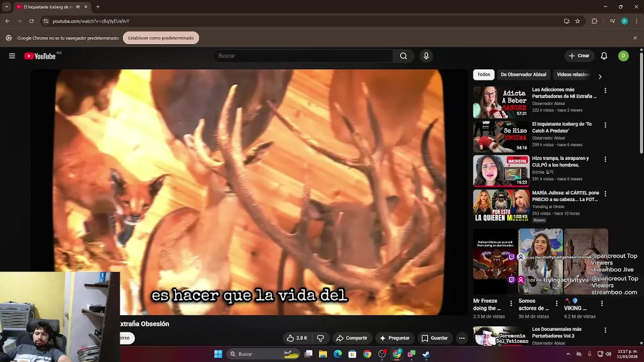Bookmark this page with the star icon
Viewport: 644px width, 362px height.
578,21
